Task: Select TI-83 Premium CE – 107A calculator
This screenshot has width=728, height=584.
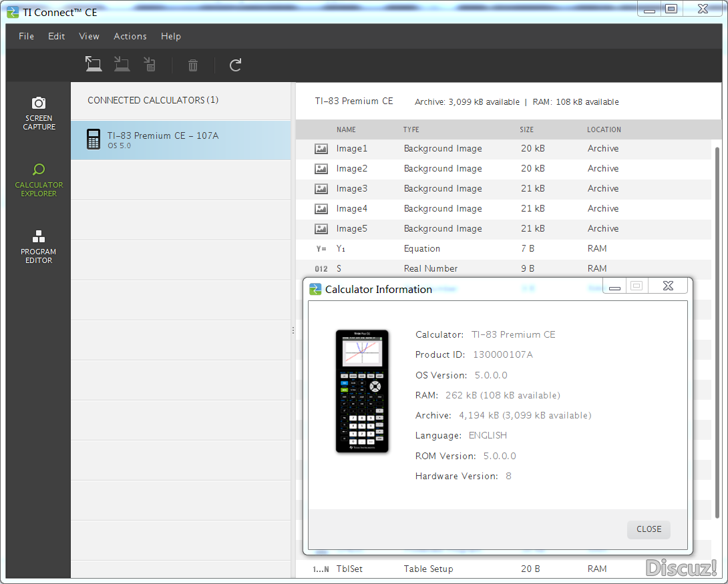Action: pos(180,140)
